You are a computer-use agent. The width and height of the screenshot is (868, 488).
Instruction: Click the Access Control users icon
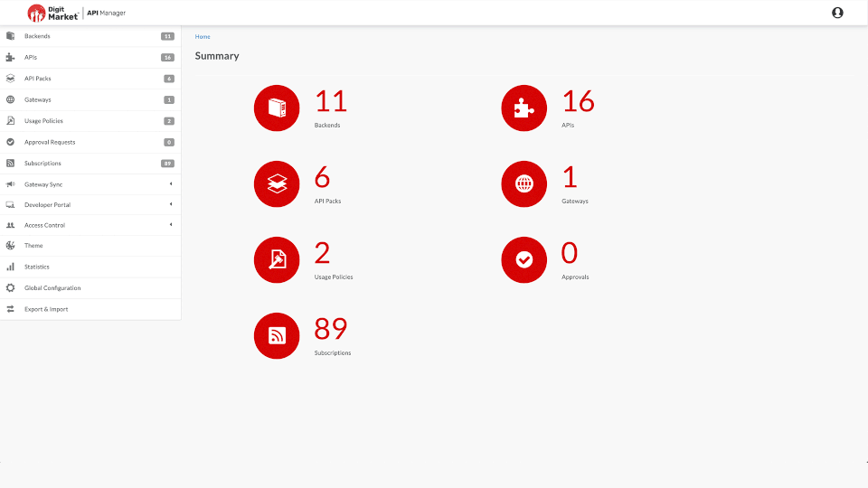tap(11, 225)
